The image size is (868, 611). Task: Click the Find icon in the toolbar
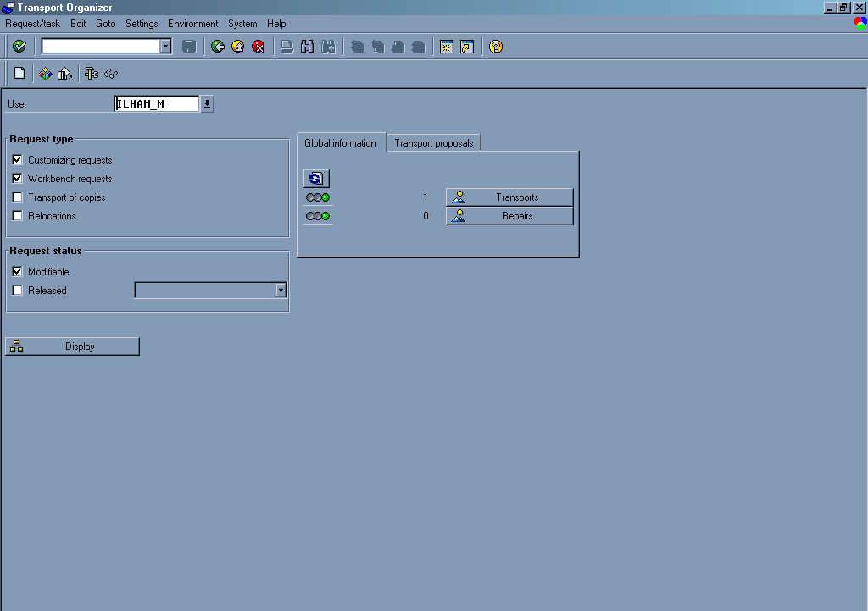(307, 46)
